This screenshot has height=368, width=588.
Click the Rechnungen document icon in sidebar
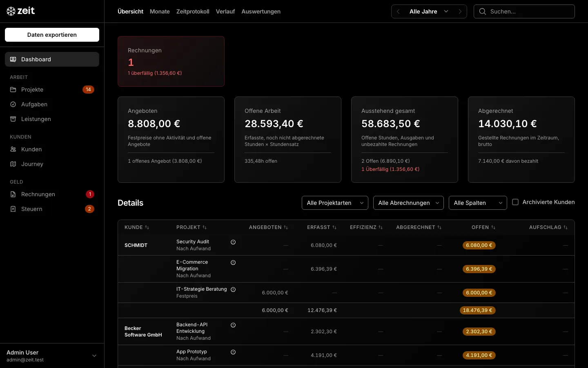tap(13, 194)
